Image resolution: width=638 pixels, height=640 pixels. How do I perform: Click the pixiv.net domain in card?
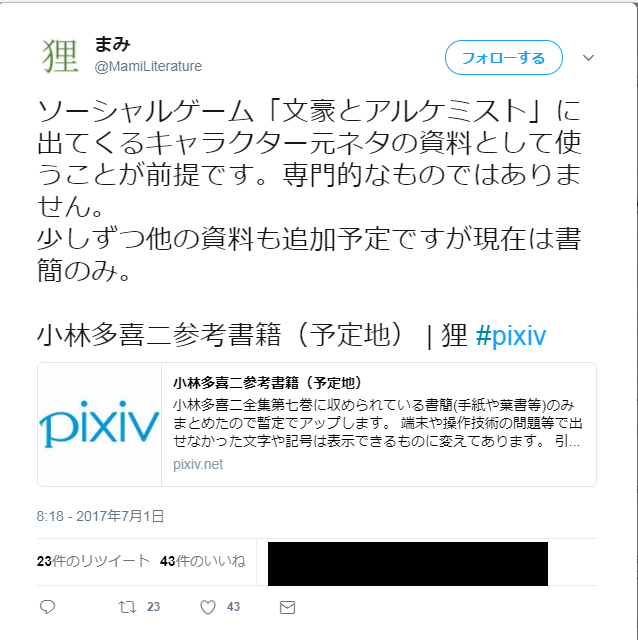tap(198, 464)
